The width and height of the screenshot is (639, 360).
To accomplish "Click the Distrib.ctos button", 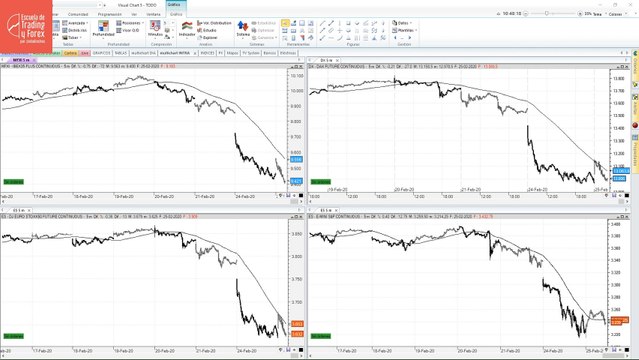I will tap(75, 31).
